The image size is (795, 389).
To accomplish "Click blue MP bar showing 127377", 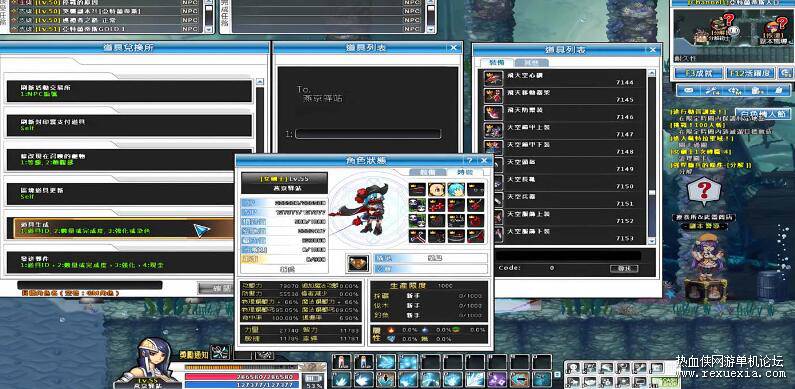I will point(242,385).
